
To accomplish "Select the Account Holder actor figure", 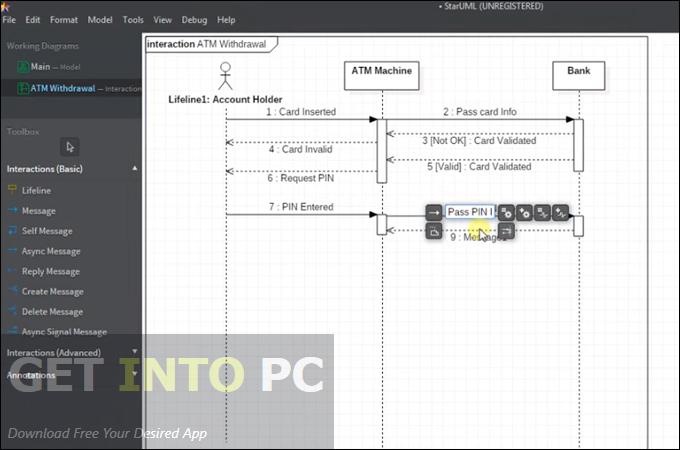I will 225,76.
